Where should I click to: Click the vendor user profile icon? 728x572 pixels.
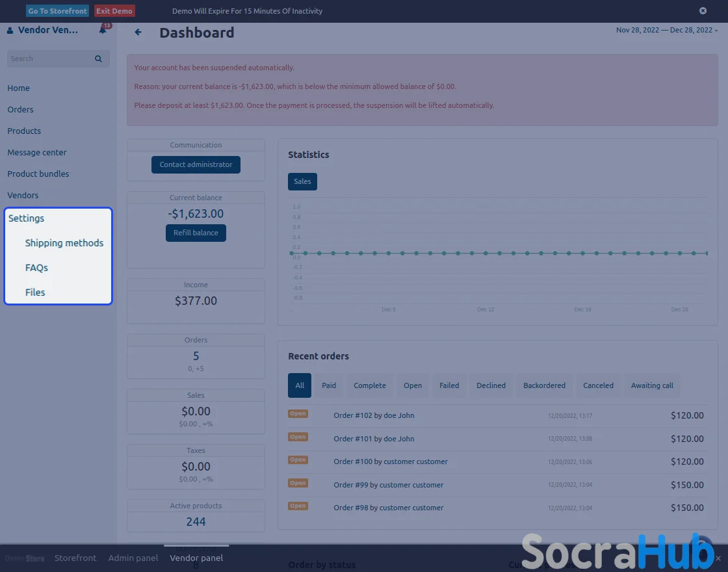[x=10, y=31]
